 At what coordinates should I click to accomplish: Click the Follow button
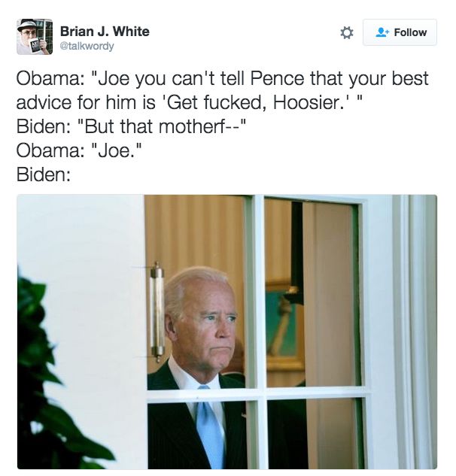400,32
